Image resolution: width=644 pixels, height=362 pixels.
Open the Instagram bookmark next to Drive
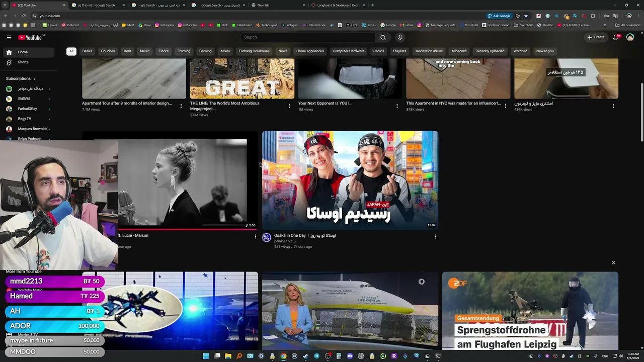165,25
